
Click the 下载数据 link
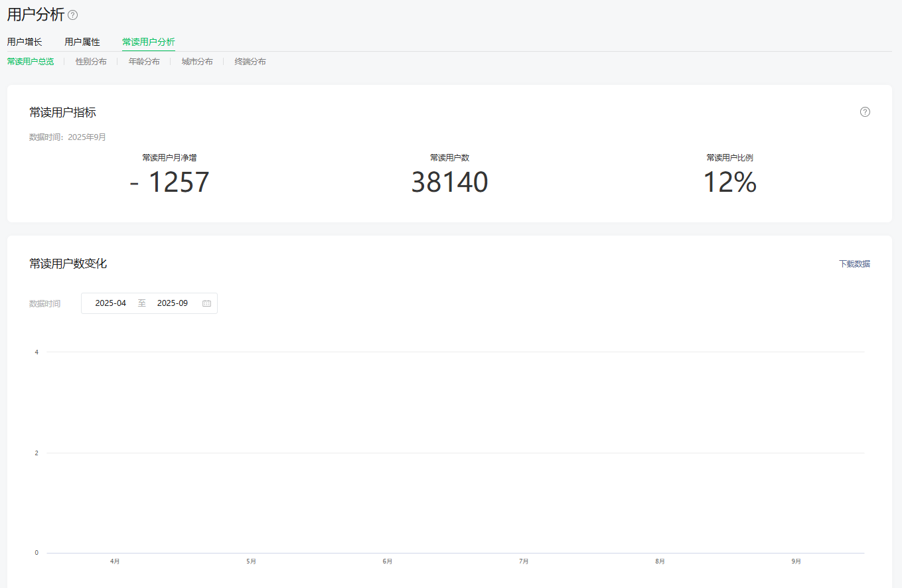[x=854, y=264]
